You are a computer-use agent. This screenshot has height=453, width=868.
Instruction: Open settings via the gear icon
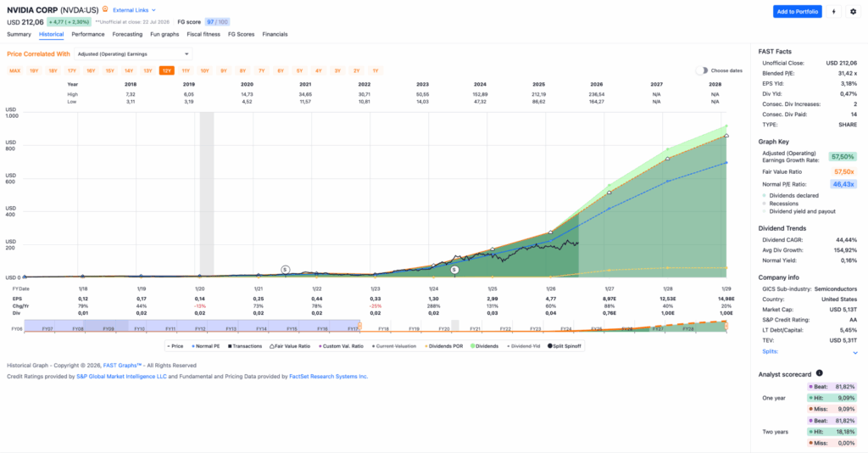(853, 12)
